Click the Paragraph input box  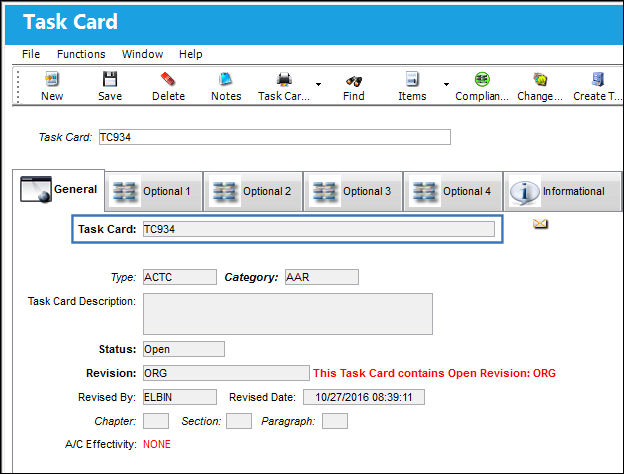tap(335, 421)
